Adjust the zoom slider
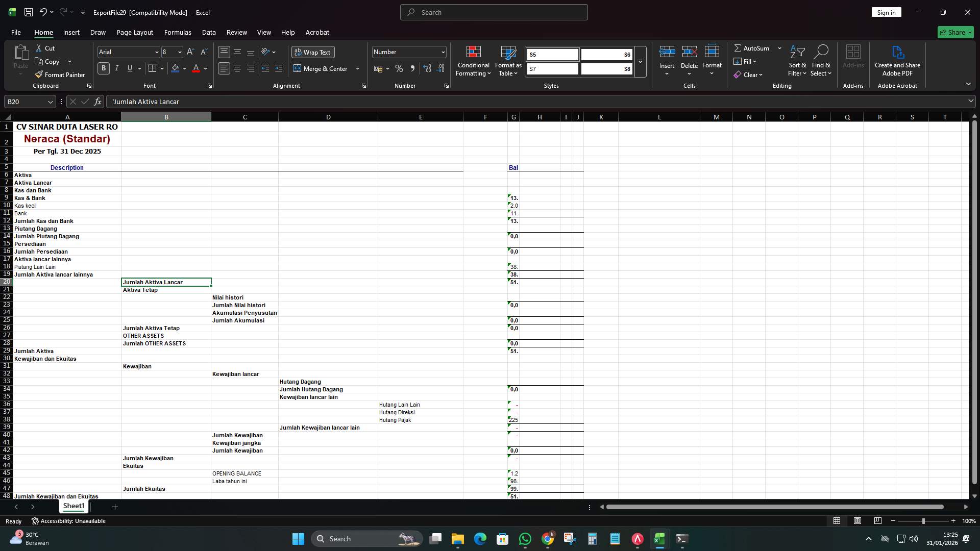Screen dimensions: 980x551 pyautogui.click(x=924, y=521)
